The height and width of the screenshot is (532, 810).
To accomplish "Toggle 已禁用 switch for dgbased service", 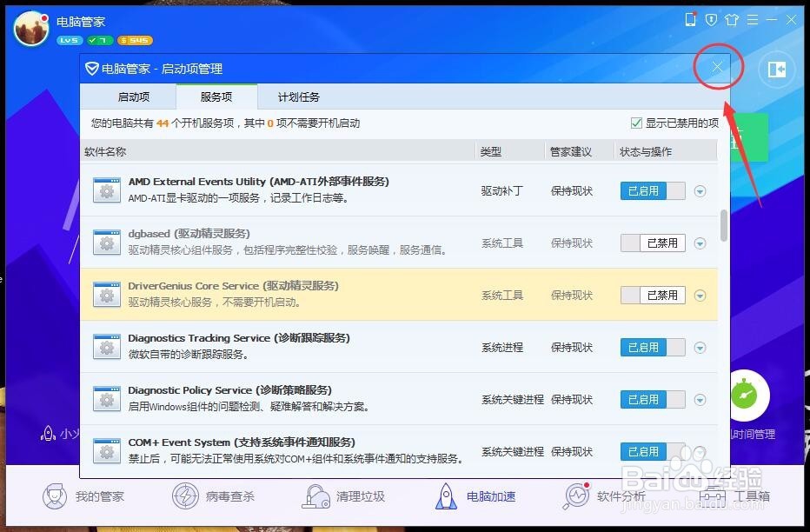I will coord(653,243).
